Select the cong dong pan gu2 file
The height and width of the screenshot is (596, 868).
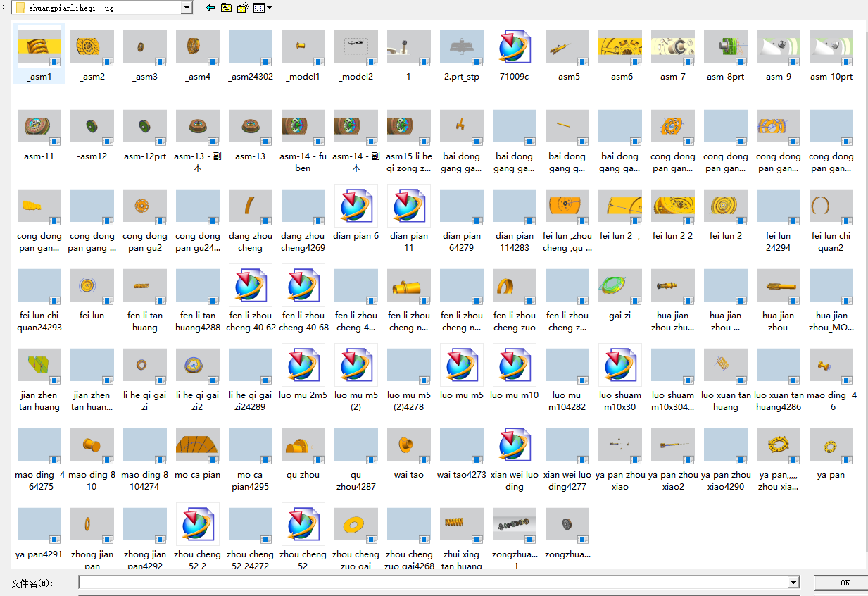(x=145, y=220)
